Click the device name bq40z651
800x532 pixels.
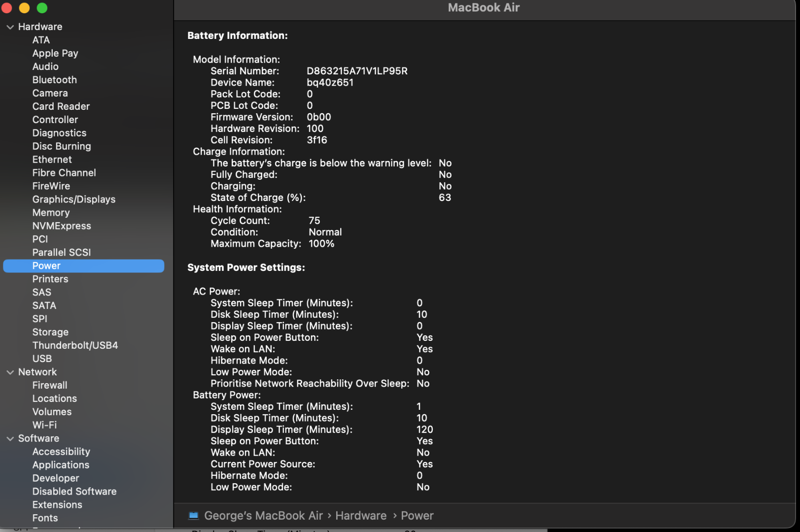(330, 83)
